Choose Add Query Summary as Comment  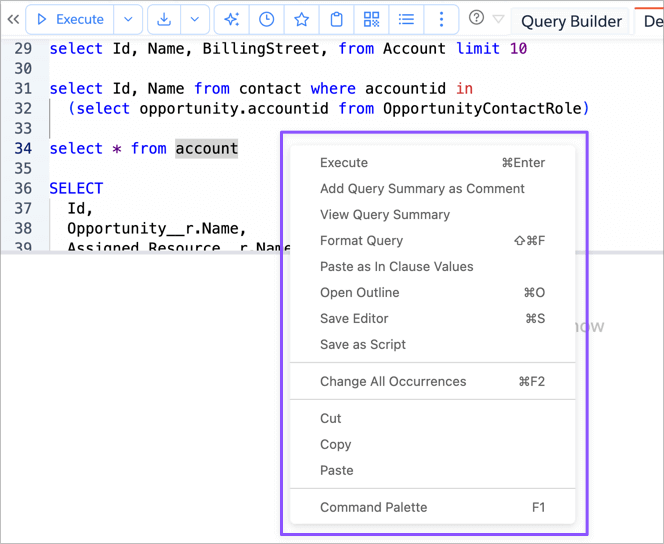click(422, 189)
